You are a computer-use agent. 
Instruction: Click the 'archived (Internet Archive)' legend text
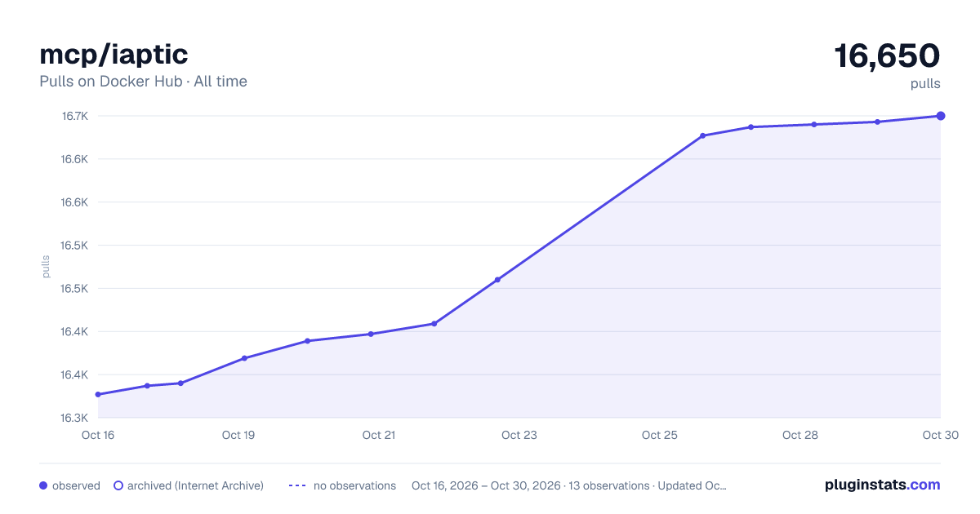pos(195,485)
